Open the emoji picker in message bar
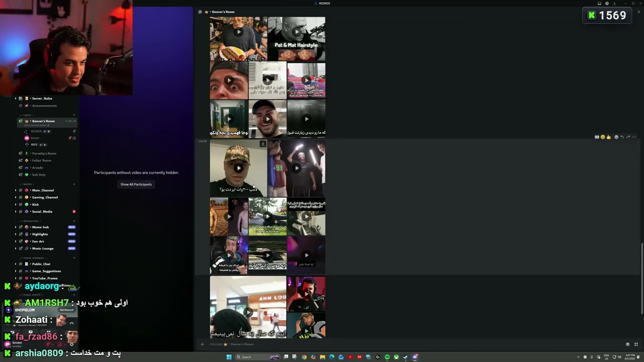This screenshot has width=644, height=362. click(x=627, y=344)
